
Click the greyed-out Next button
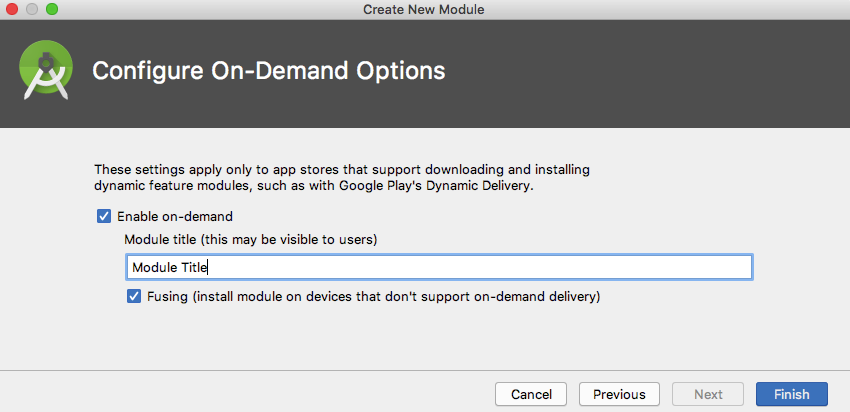[x=708, y=394]
